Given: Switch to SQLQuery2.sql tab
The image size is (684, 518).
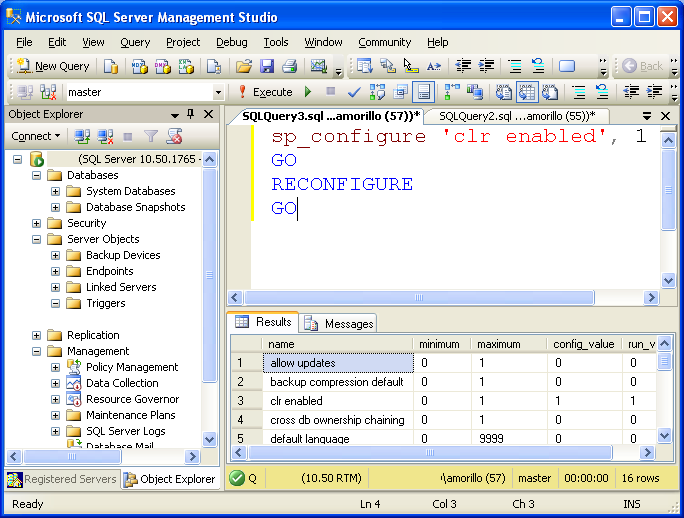Looking at the screenshot, I should click(516, 116).
